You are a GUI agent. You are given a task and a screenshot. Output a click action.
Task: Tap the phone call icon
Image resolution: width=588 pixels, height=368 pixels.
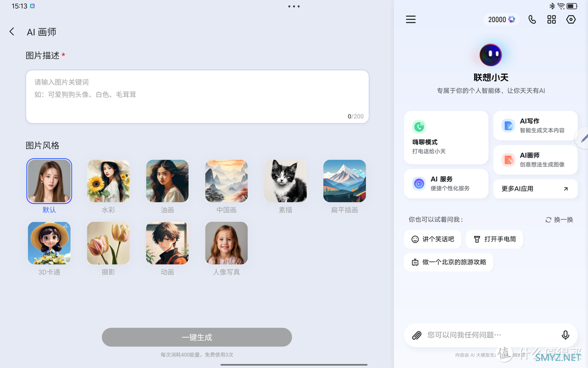coord(532,20)
